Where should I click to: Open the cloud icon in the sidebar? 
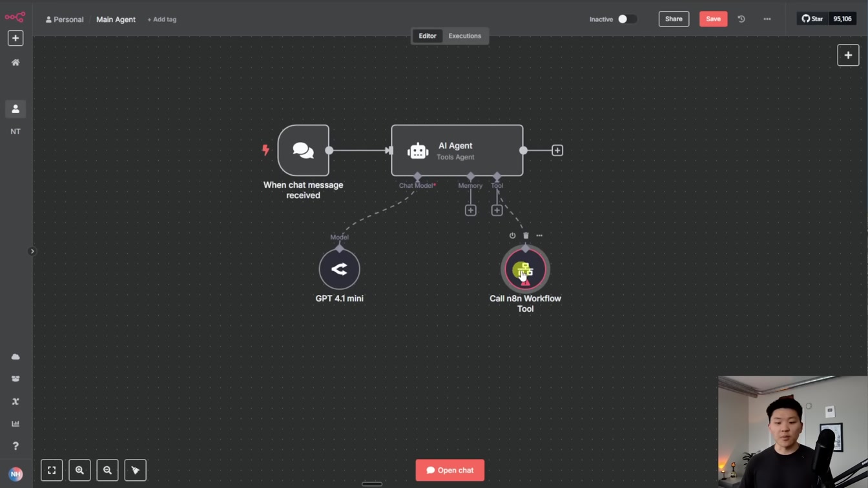[15, 357]
